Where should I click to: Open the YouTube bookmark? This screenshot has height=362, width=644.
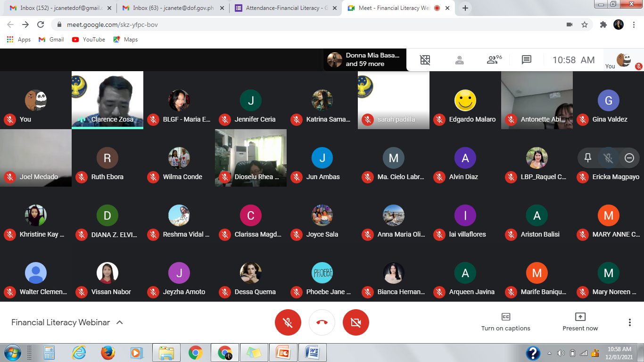tap(88, 40)
